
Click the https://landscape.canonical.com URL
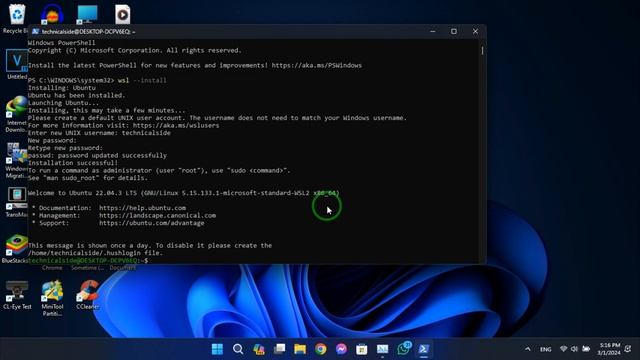[157, 216]
